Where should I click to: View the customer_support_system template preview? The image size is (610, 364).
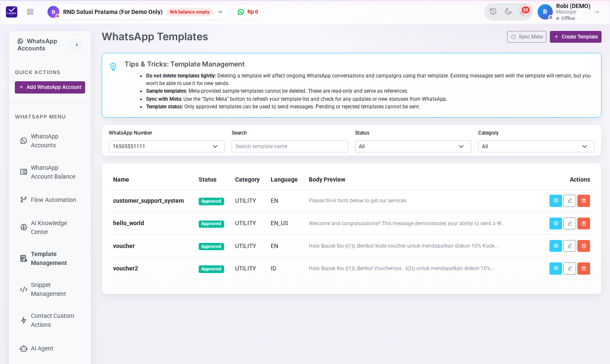click(x=556, y=201)
